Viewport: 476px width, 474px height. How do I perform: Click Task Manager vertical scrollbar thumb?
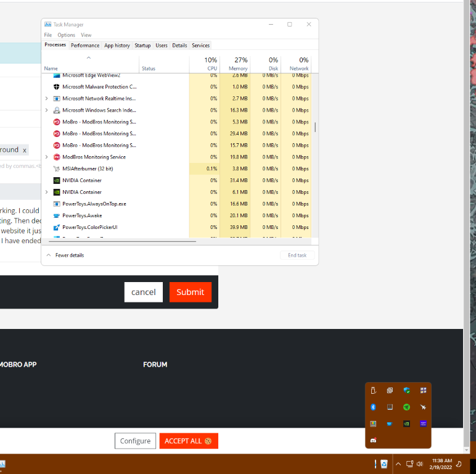coord(315,127)
